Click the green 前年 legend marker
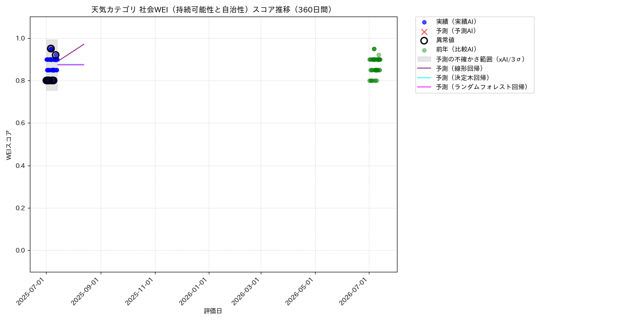 (x=424, y=50)
